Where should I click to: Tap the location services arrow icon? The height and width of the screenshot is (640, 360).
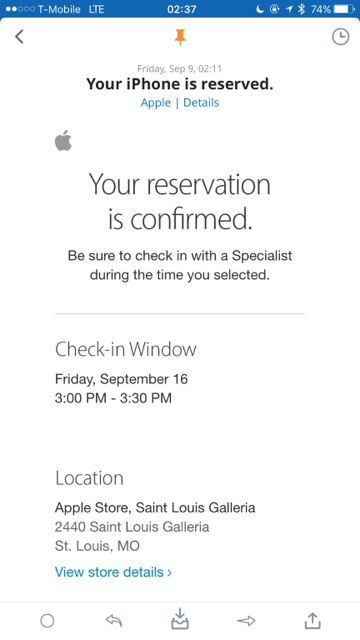pos(289,9)
